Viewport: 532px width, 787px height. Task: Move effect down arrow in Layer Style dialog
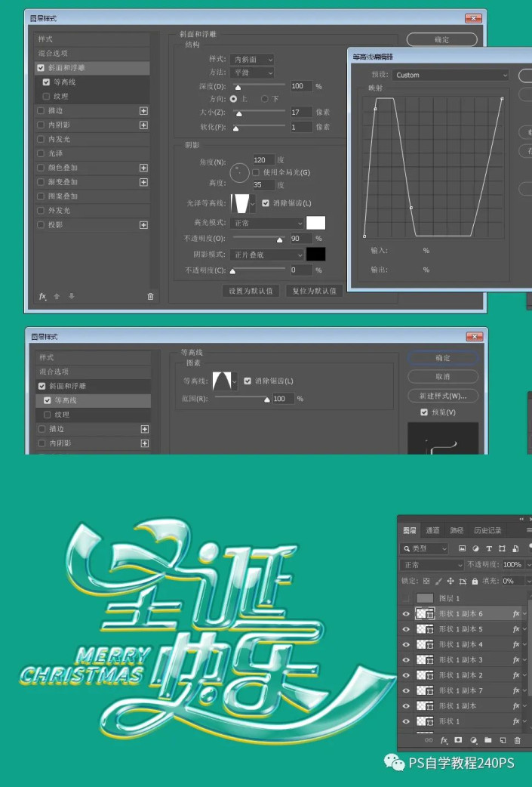71,296
